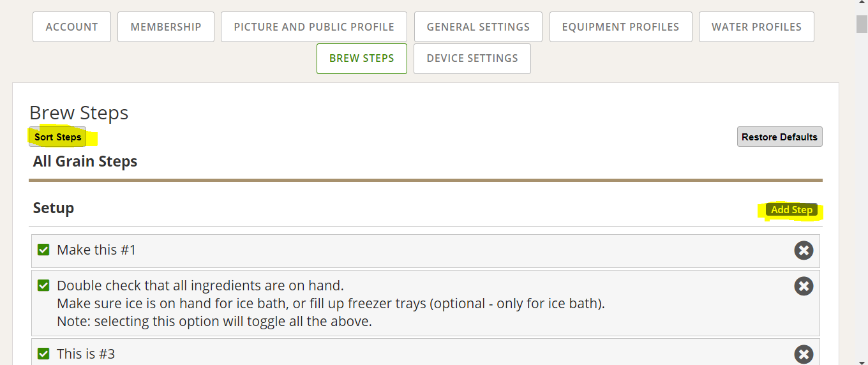Click the Sort Steps button
Screen dimensions: 868x365
pos(57,137)
